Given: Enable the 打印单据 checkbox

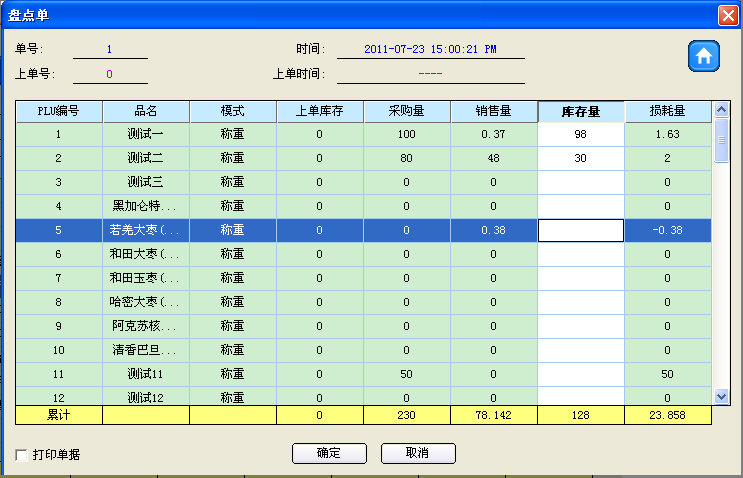Looking at the screenshot, I should [x=22, y=455].
